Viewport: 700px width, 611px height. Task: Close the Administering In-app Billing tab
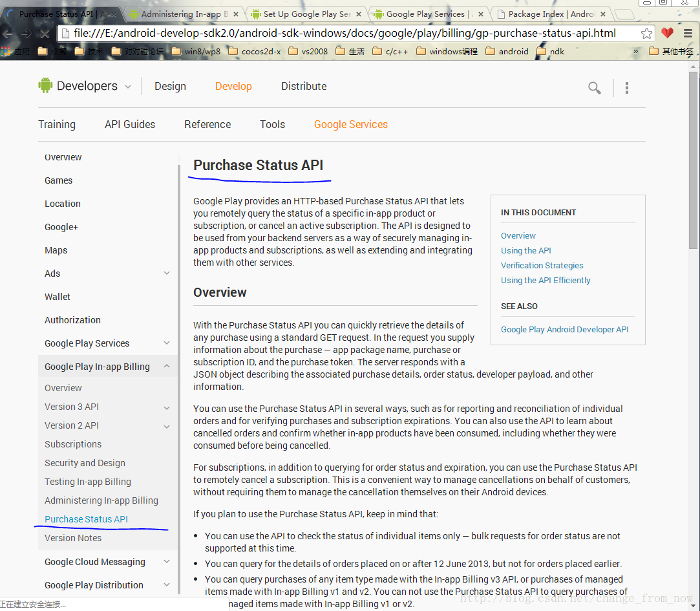point(236,14)
